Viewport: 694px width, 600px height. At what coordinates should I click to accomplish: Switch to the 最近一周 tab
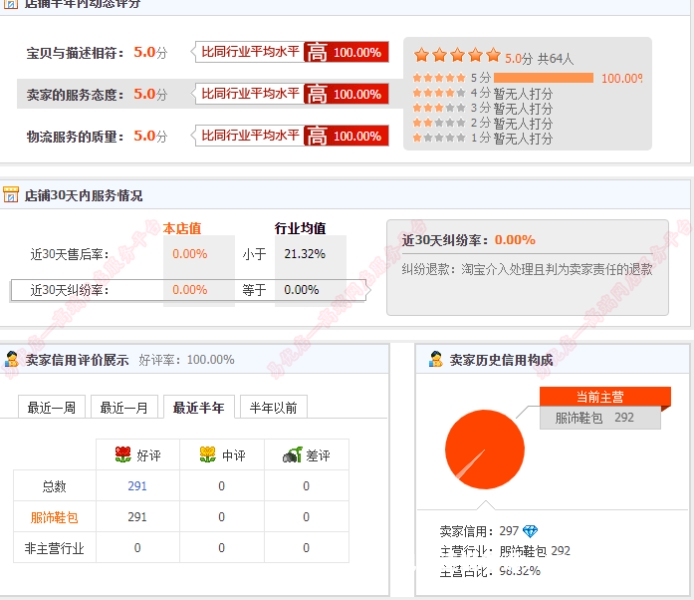52,407
